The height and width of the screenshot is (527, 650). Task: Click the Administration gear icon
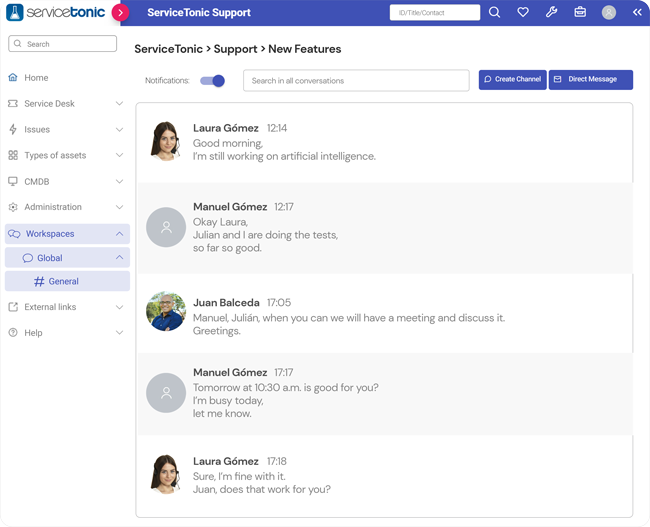click(x=13, y=207)
